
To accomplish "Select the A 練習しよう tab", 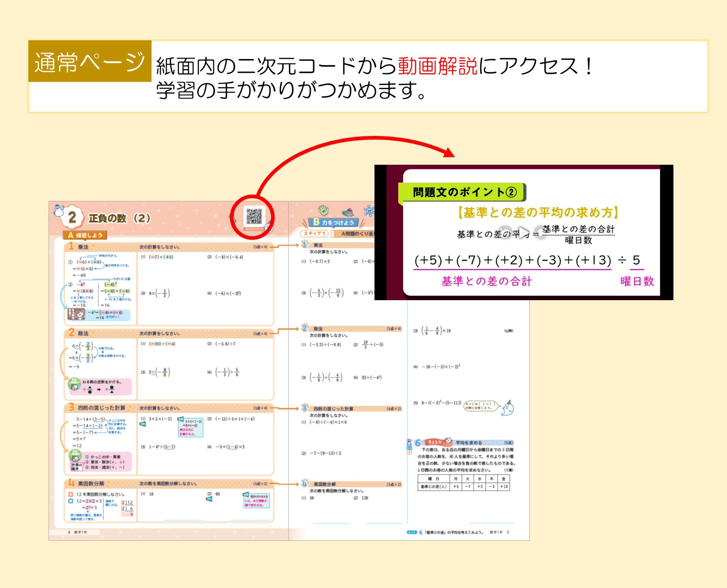I will click(85, 235).
